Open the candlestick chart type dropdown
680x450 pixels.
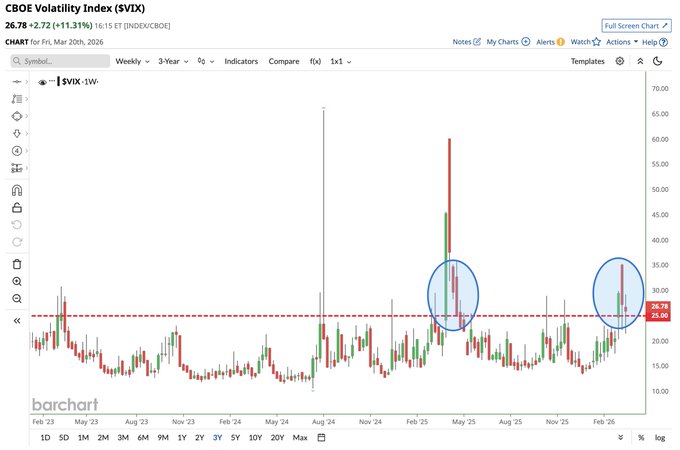(206, 61)
